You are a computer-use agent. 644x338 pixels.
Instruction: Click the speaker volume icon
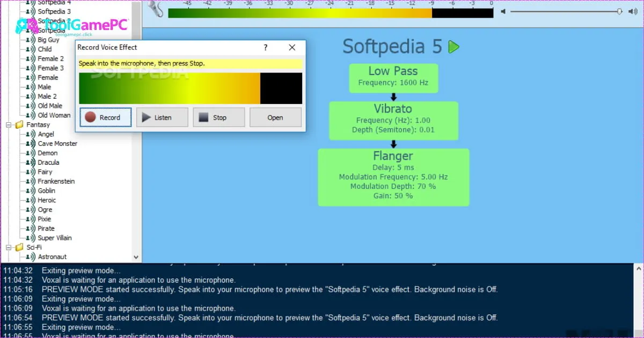503,11
